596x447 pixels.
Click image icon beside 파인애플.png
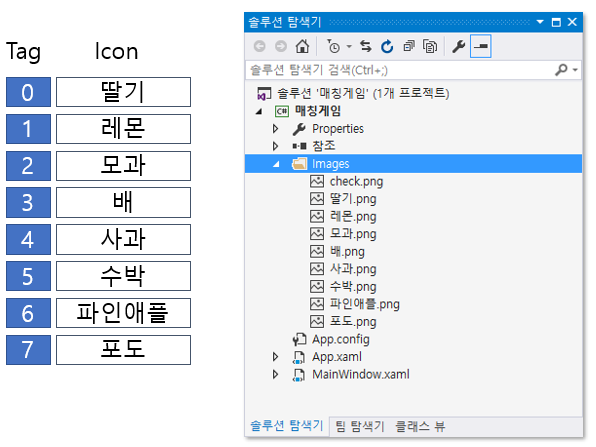pyautogui.click(x=317, y=304)
